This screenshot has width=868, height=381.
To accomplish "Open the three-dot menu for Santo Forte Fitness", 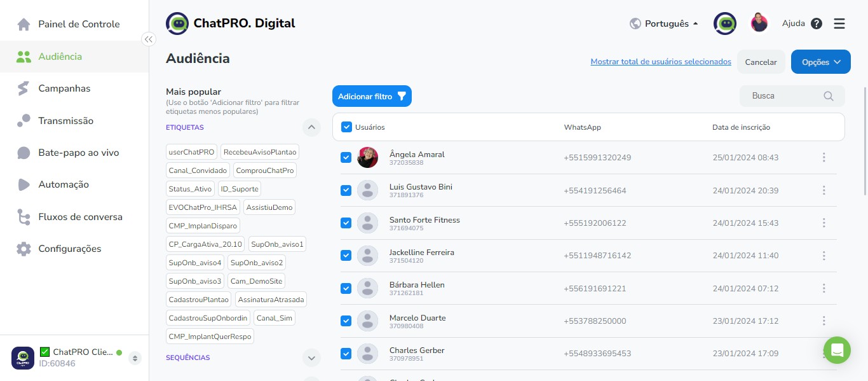I will (x=824, y=223).
